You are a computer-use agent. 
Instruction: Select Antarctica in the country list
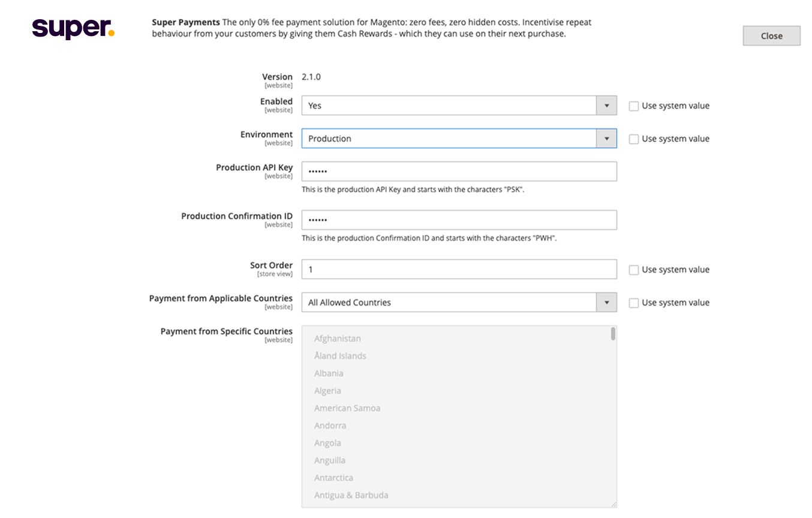[333, 478]
